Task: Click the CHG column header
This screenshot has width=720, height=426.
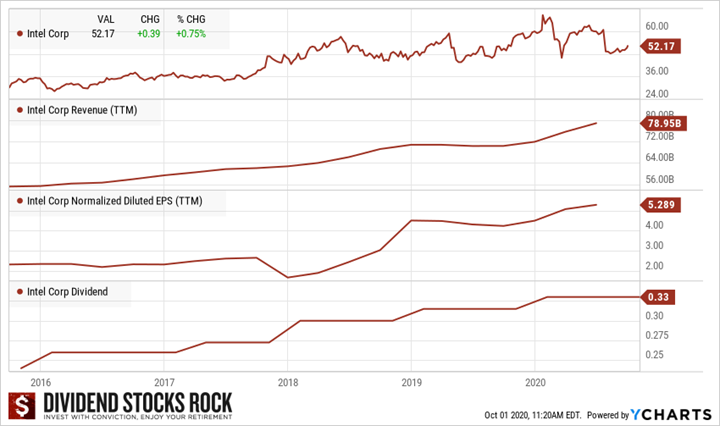Action: [150, 19]
